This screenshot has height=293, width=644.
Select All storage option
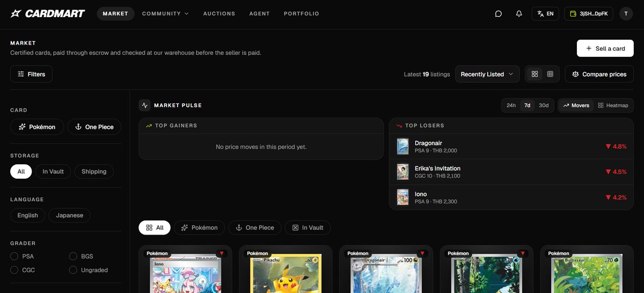coord(21,171)
